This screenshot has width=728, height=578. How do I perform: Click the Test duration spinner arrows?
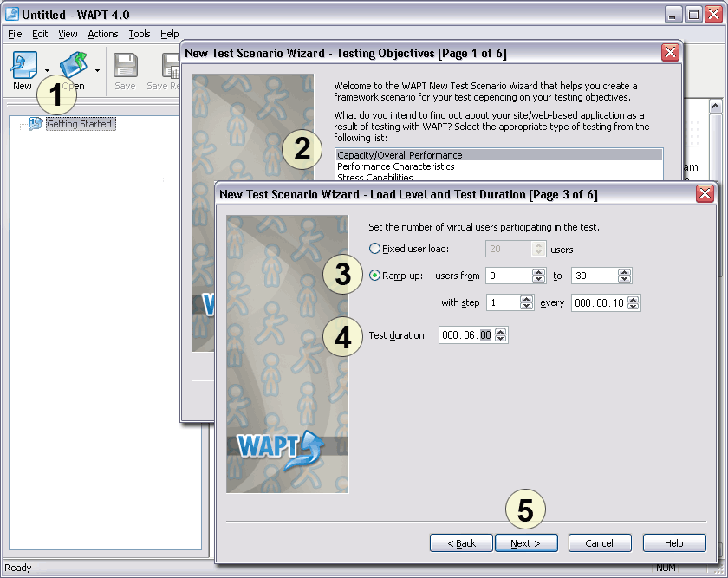pos(501,335)
